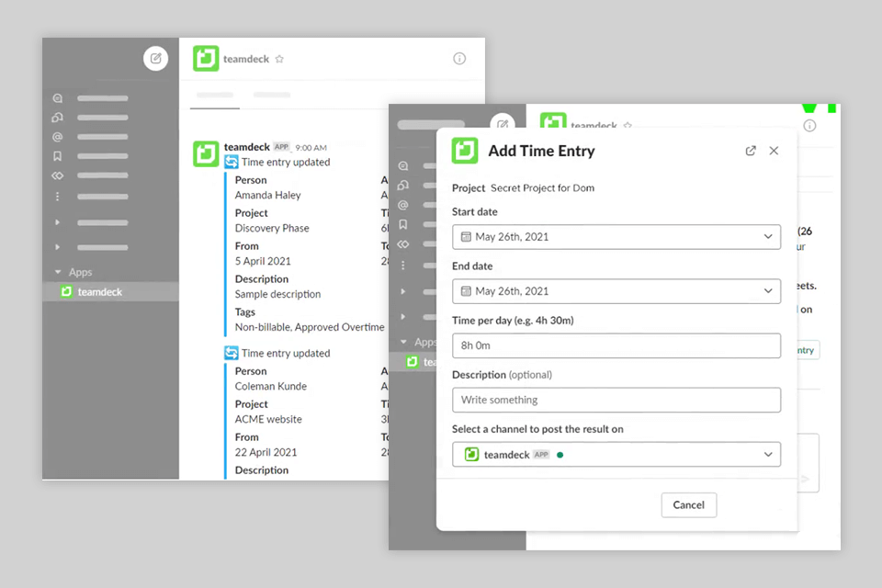The height and width of the screenshot is (588, 882).
Task: Click 9:00 AM message timestamp
Action: [x=311, y=147]
